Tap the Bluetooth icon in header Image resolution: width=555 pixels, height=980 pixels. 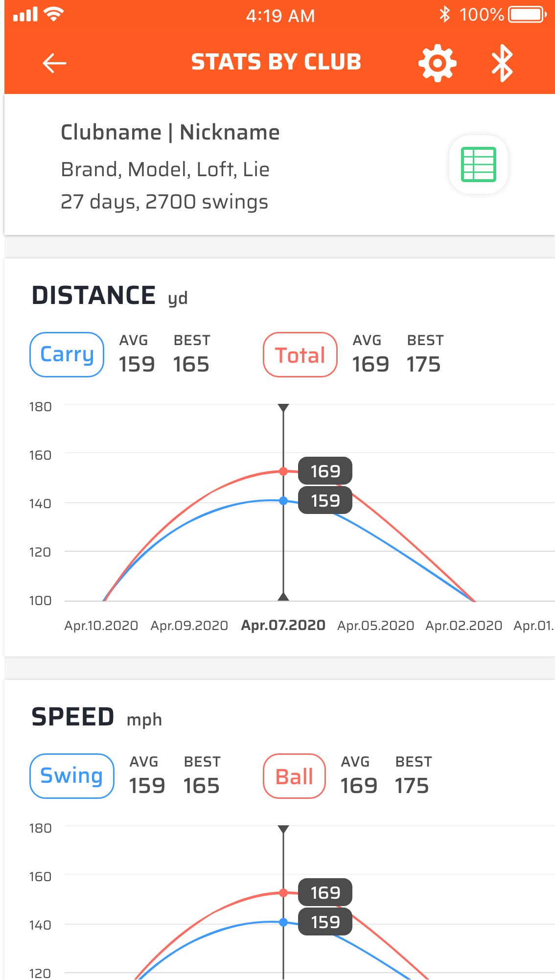tap(502, 64)
